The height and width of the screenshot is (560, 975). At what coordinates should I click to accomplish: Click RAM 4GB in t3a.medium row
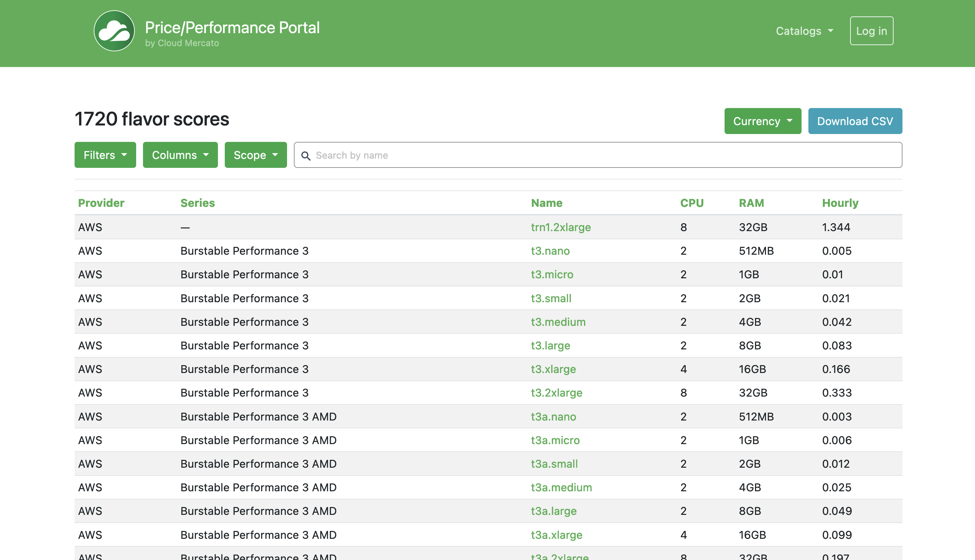click(750, 487)
